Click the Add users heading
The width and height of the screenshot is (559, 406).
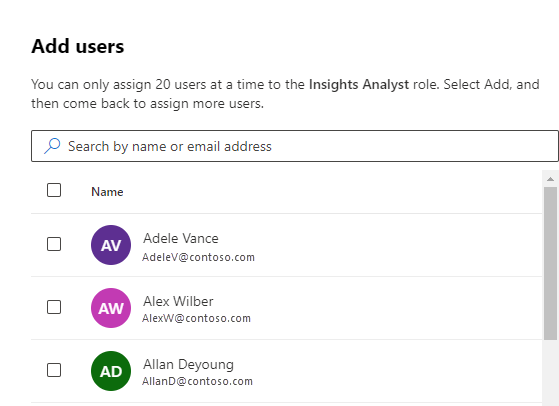(x=78, y=46)
